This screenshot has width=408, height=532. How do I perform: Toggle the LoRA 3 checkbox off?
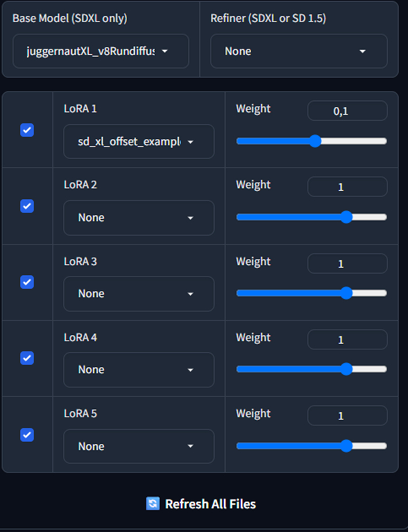click(x=27, y=282)
